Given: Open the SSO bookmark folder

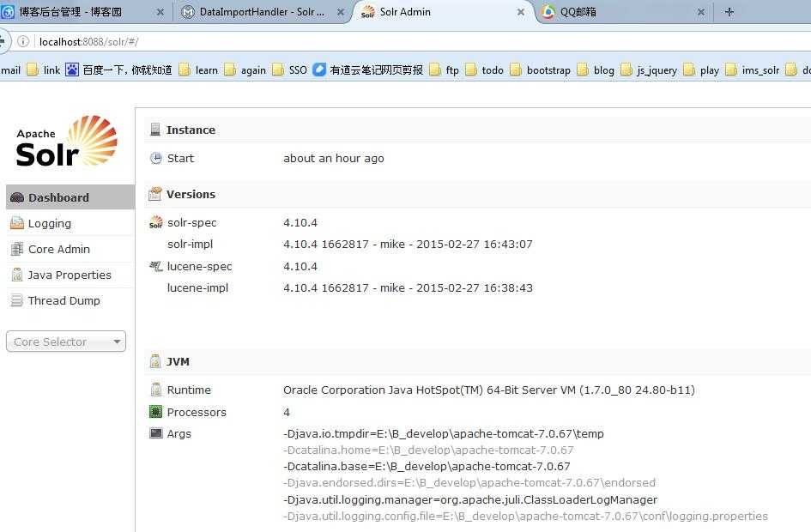Looking at the screenshot, I should click(290, 70).
